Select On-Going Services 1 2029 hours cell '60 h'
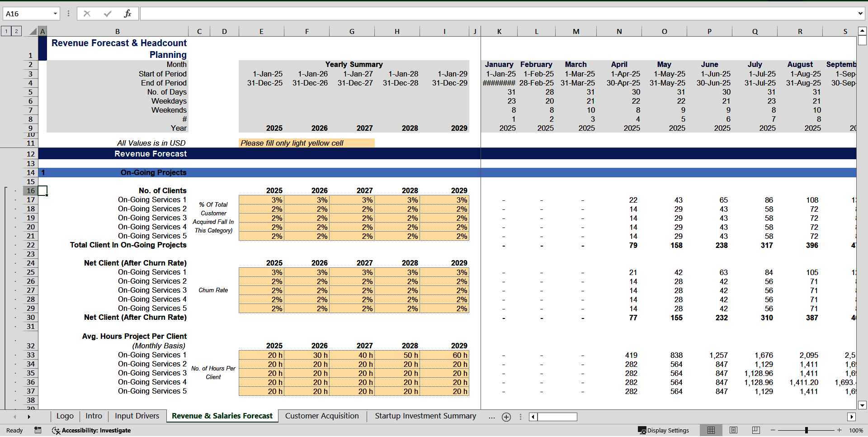 [x=444, y=355]
